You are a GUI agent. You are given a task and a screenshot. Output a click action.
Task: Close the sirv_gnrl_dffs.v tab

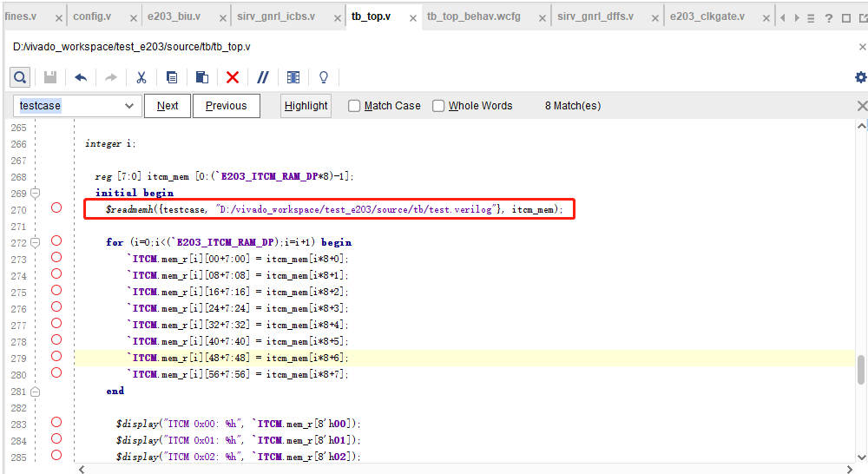(x=654, y=18)
